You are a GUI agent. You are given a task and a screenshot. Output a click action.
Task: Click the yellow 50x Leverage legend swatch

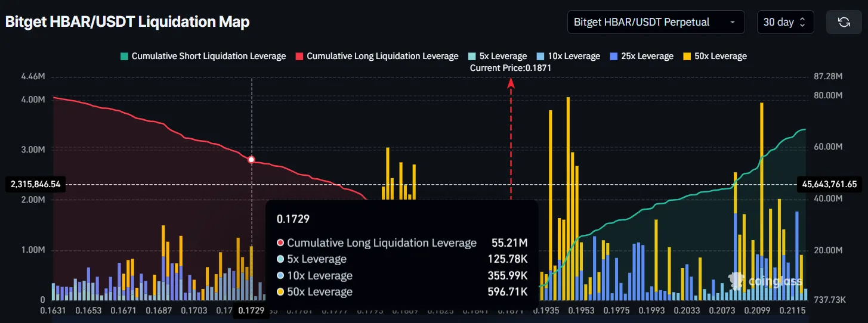click(687, 56)
